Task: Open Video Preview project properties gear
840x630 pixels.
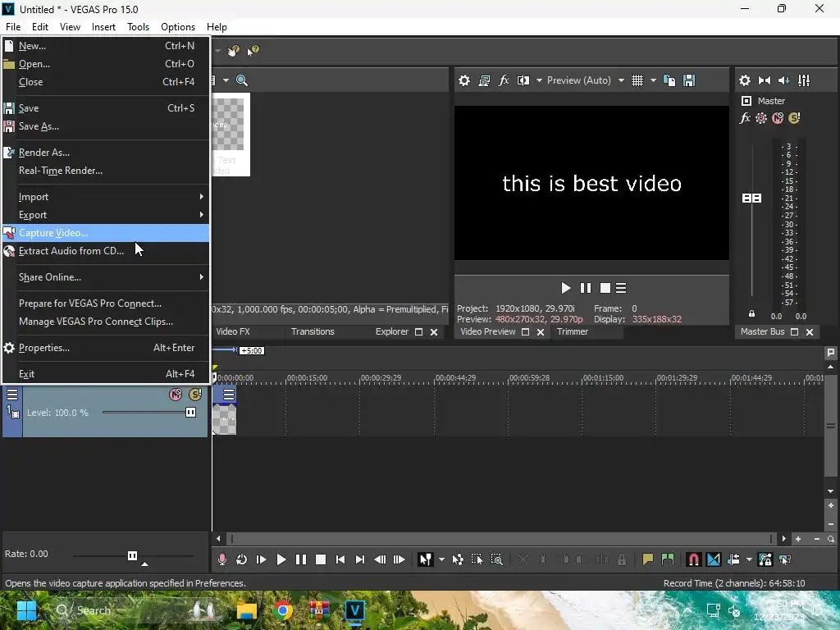Action: click(464, 80)
